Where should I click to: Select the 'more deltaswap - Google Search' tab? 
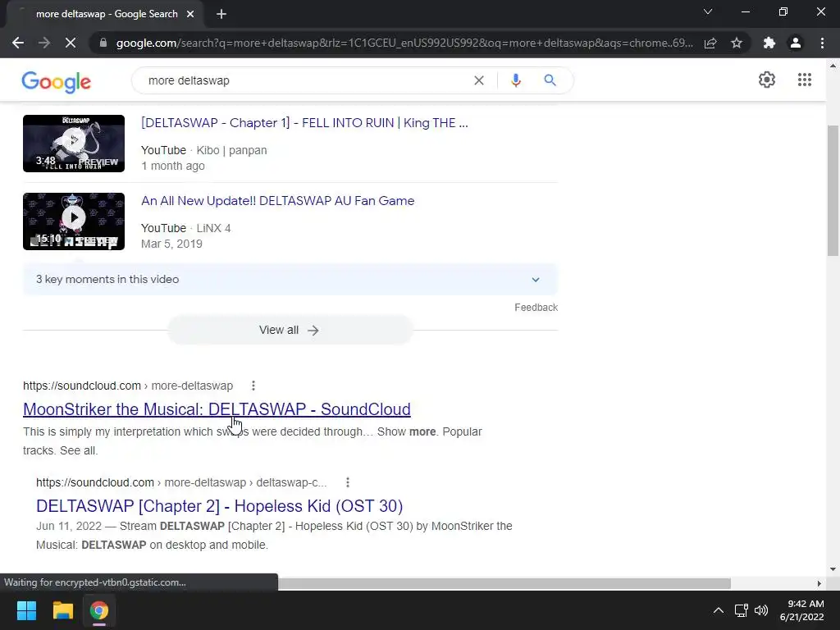coord(107,14)
